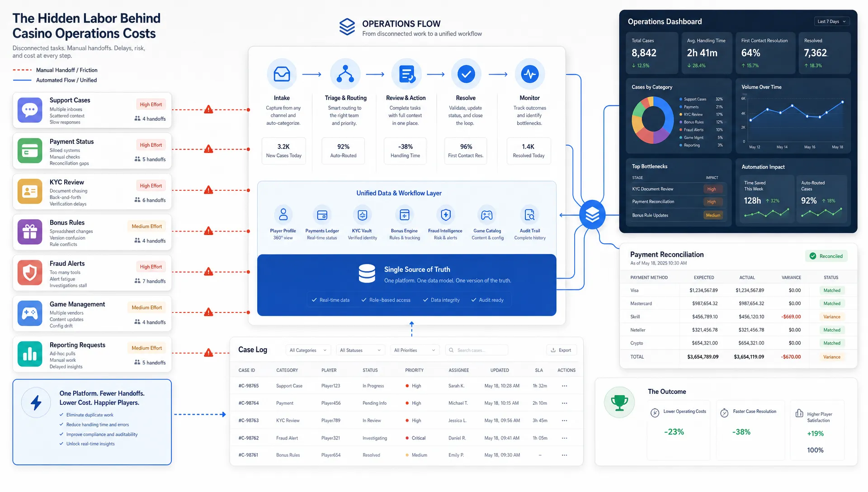Viewport: 868px width, 492px height.
Task: Click the Operations Flow logo icon
Action: click(347, 27)
